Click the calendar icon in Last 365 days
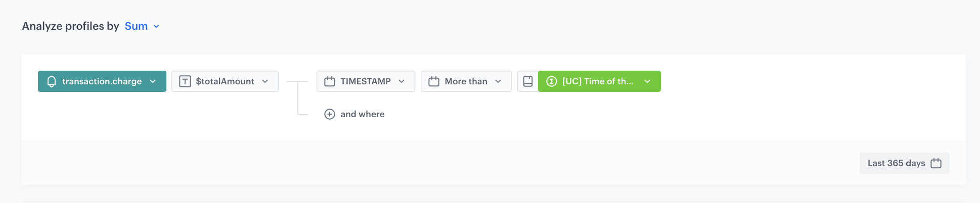The width and height of the screenshot is (980, 203). click(x=936, y=163)
